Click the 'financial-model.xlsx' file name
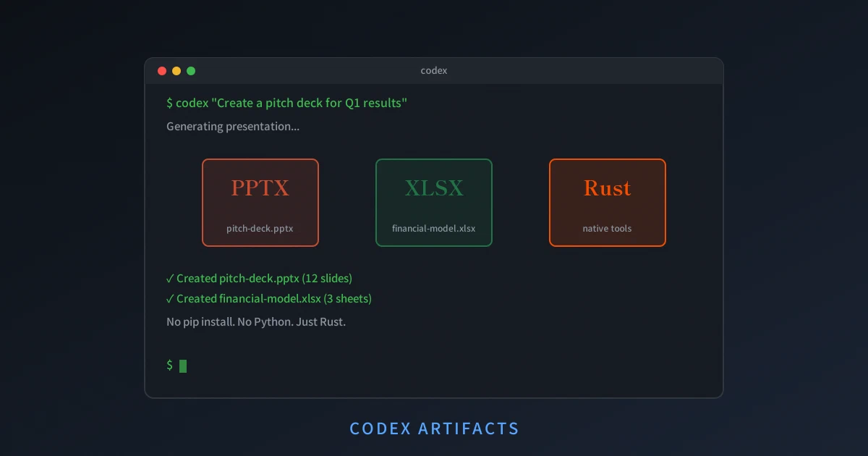Screen dimensions: 868x456 click(434, 229)
